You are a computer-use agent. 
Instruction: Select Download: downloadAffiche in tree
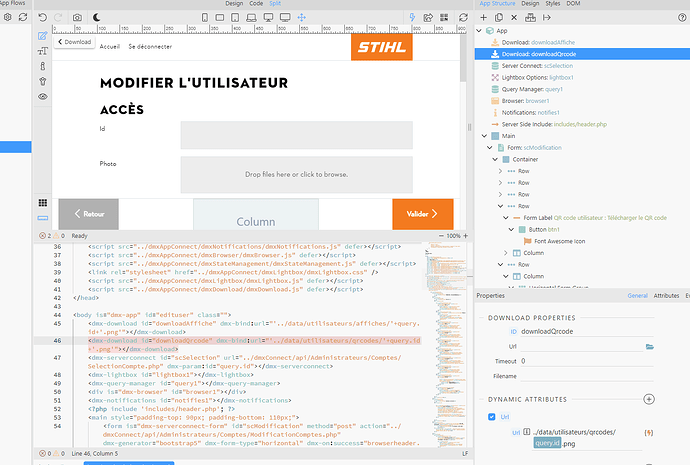(x=538, y=42)
